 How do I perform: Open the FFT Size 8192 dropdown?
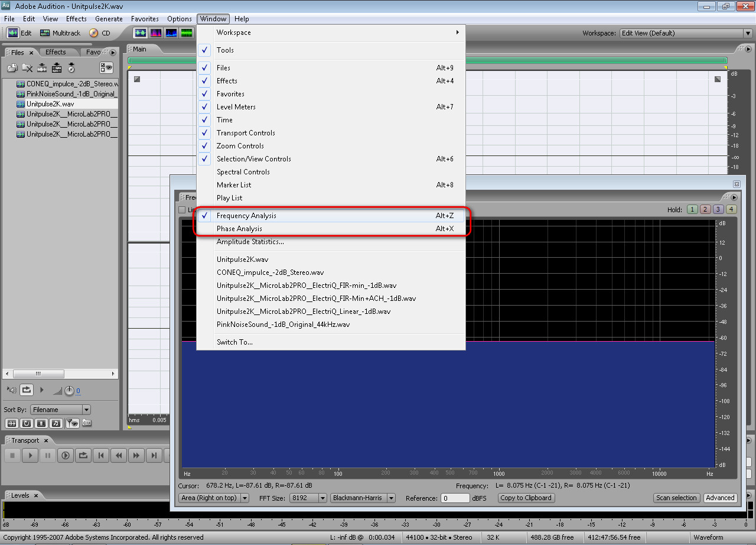[308, 498]
